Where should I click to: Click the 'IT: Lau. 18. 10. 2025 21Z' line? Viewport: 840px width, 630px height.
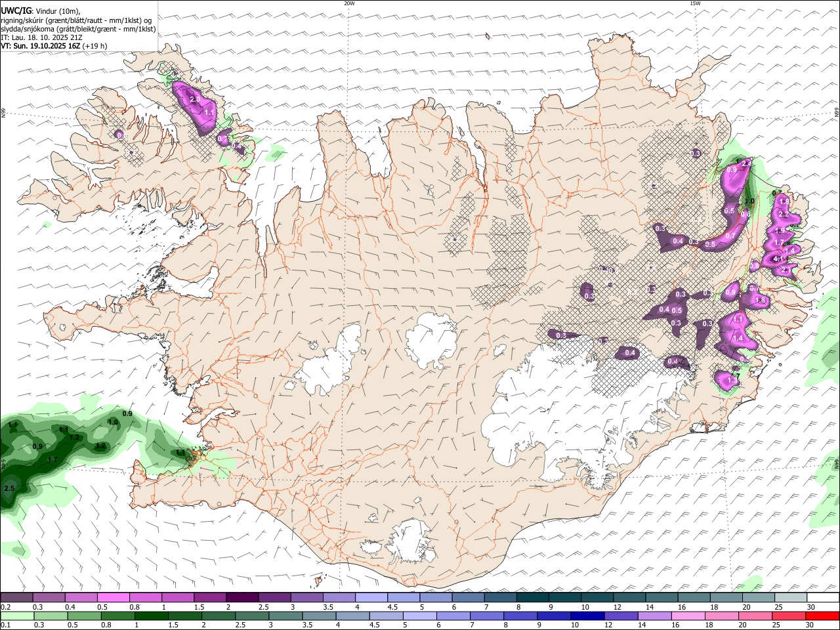click(x=41, y=37)
